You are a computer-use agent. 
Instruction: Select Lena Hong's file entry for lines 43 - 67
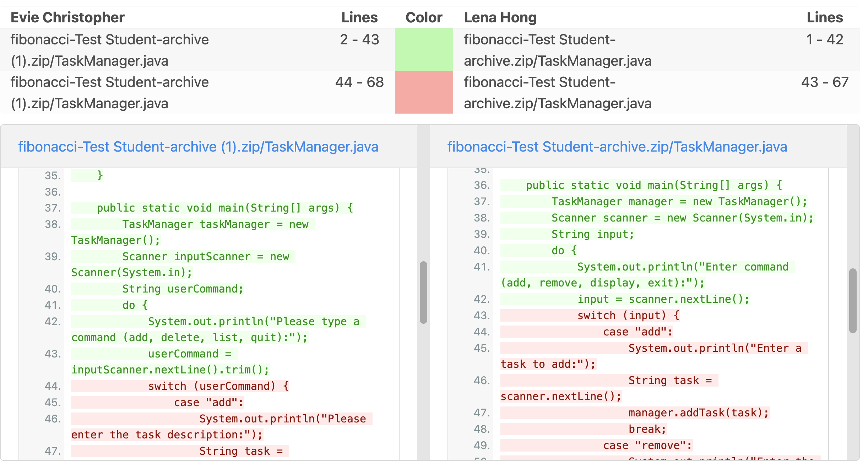(558, 93)
